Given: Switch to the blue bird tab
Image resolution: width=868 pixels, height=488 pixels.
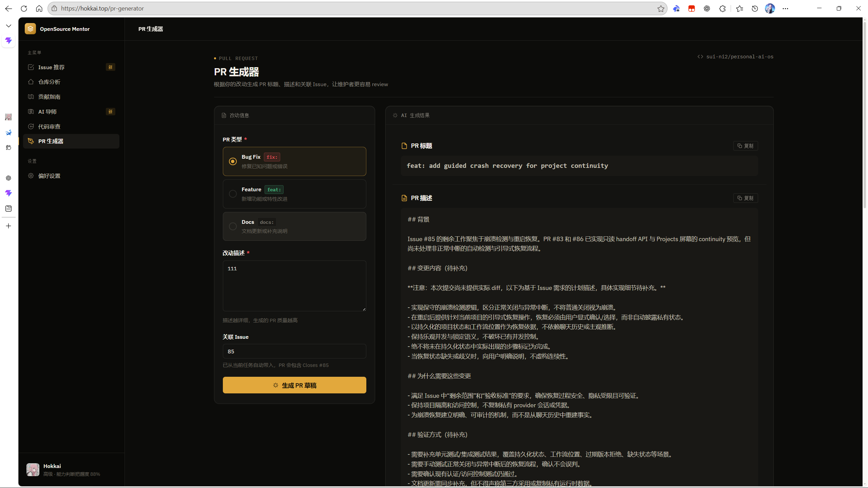Looking at the screenshot, I should [8, 132].
